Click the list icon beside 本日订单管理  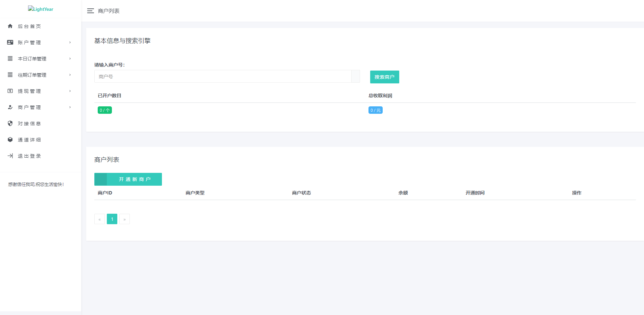pos(10,58)
